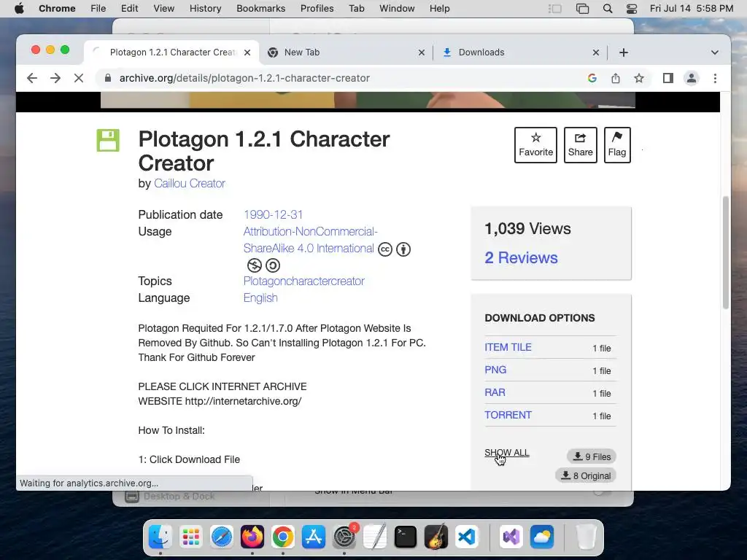Open the File menu
This screenshot has width=747, height=560.
pyautogui.click(x=98, y=9)
